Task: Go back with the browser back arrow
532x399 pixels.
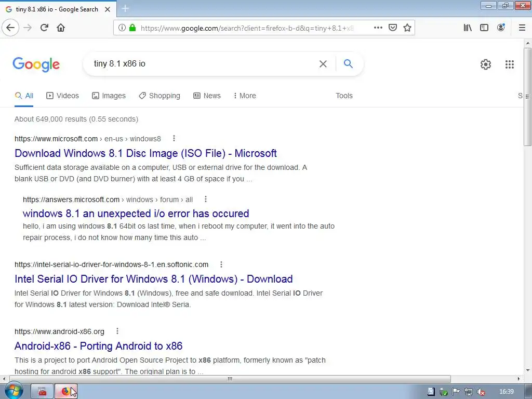Action: 10,28
